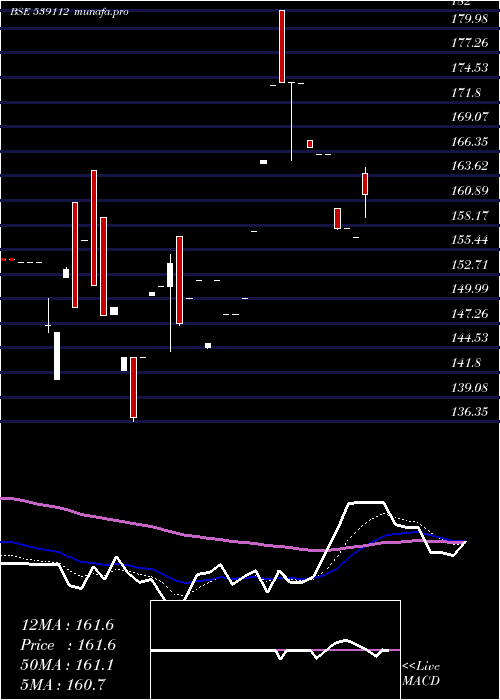The width and height of the screenshot is (500, 700).
Task: Click the 179.98 price axis label
Action: pyautogui.click(x=470, y=19)
